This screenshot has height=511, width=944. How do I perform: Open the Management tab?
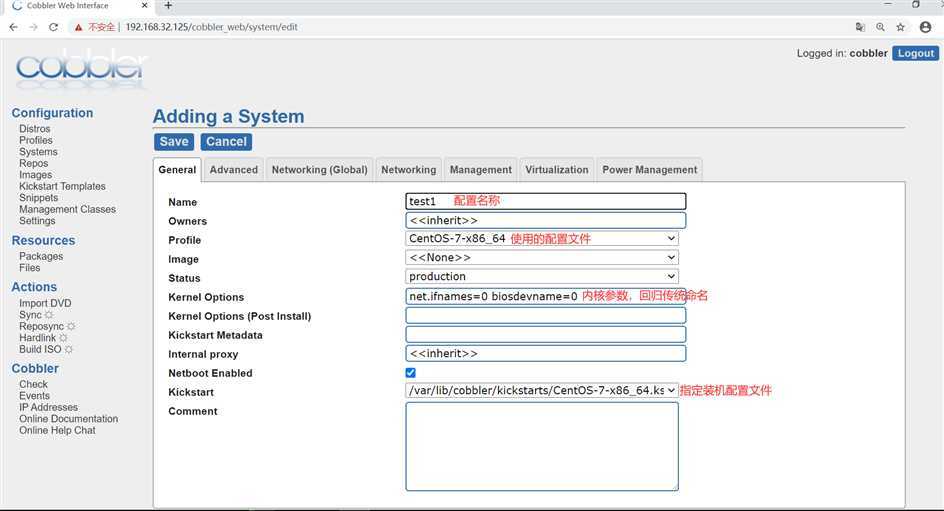pos(480,170)
